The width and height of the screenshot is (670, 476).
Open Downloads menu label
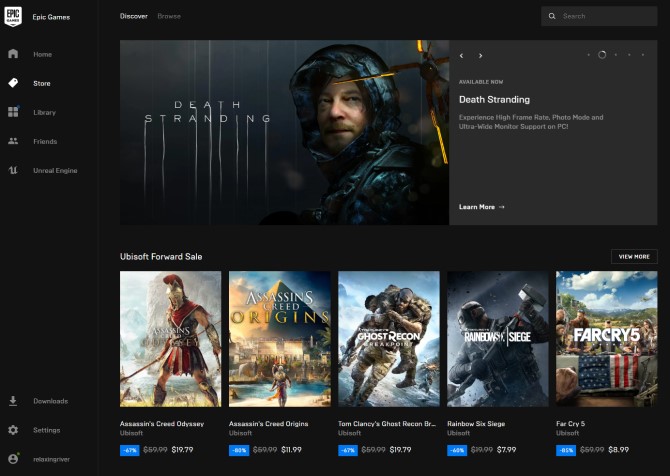tap(51, 401)
